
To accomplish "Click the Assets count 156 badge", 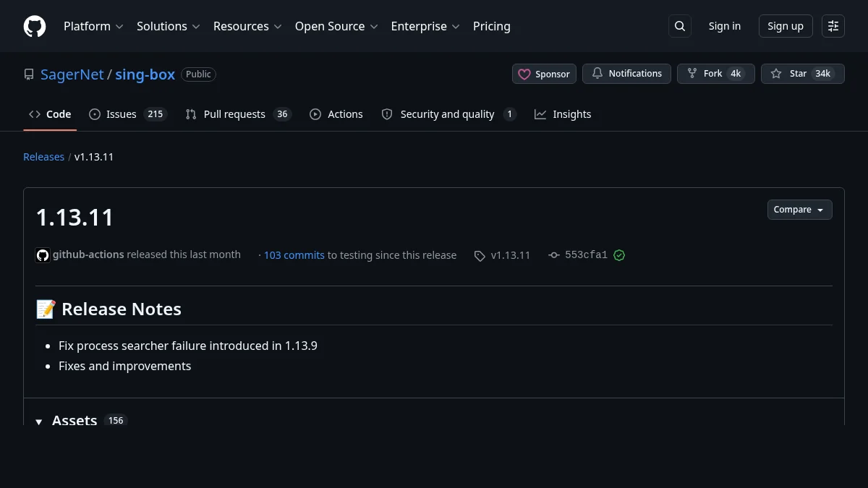I will pyautogui.click(x=116, y=421).
